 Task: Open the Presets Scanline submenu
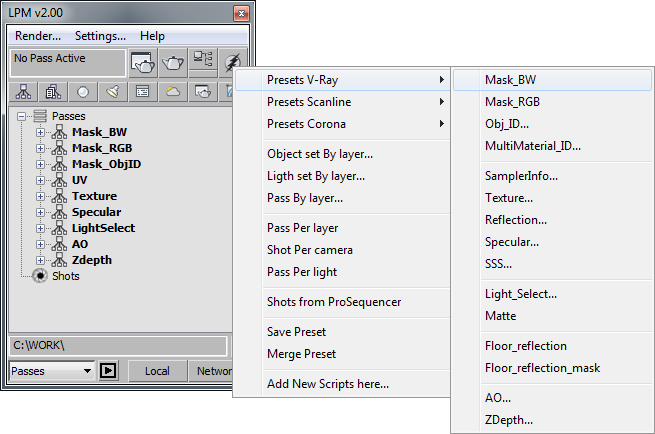pos(342,102)
